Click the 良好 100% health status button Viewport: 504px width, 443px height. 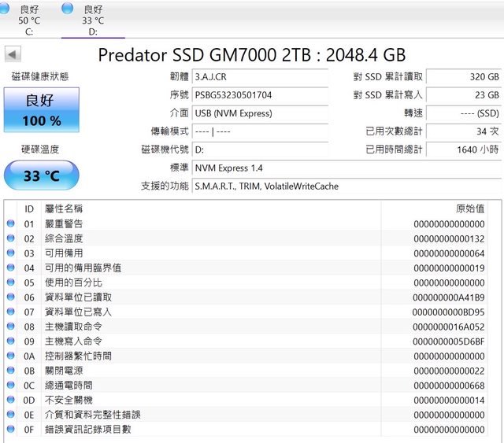[x=42, y=110]
